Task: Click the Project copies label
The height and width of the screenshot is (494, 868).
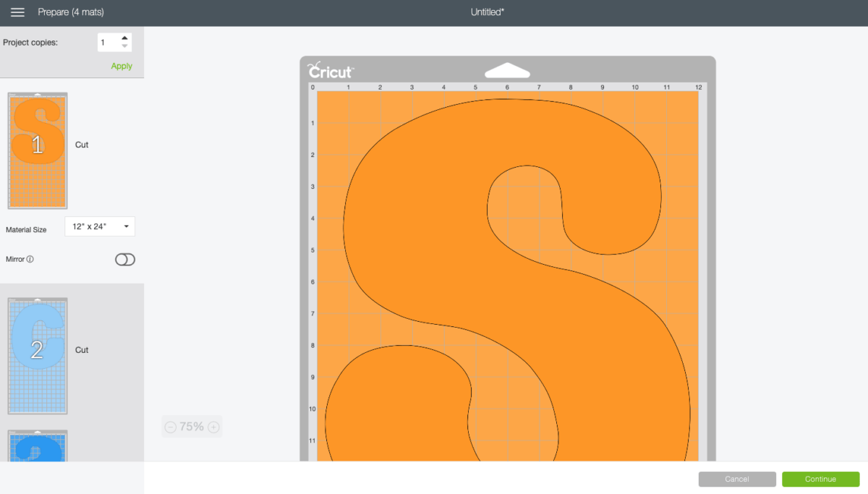Action: coord(30,43)
